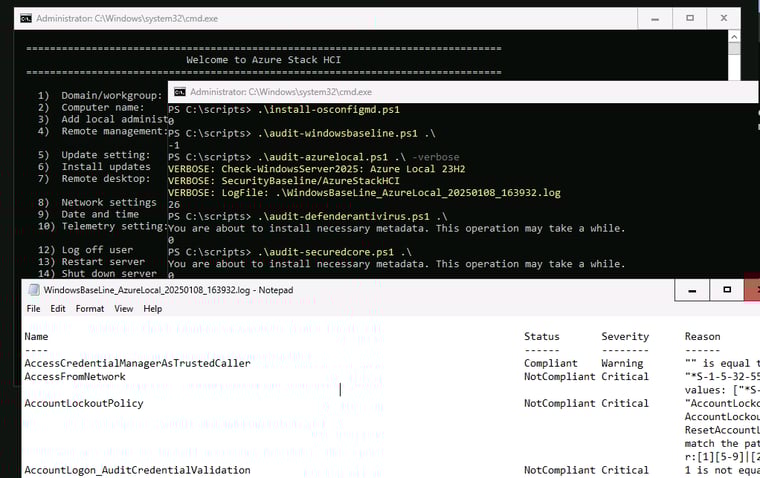The height and width of the screenshot is (478, 760).
Task: Click the front cmd.exe window title bar
Action: pos(463,92)
